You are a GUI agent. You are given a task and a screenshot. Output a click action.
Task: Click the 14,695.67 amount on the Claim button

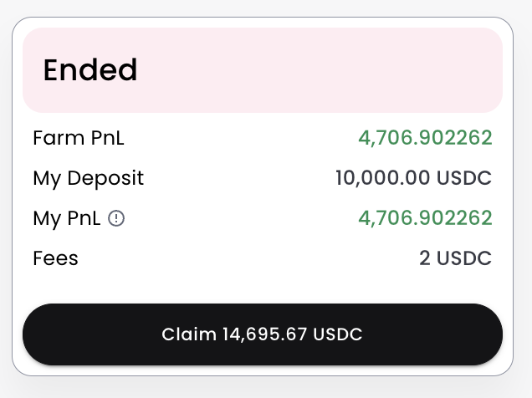pos(265,334)
